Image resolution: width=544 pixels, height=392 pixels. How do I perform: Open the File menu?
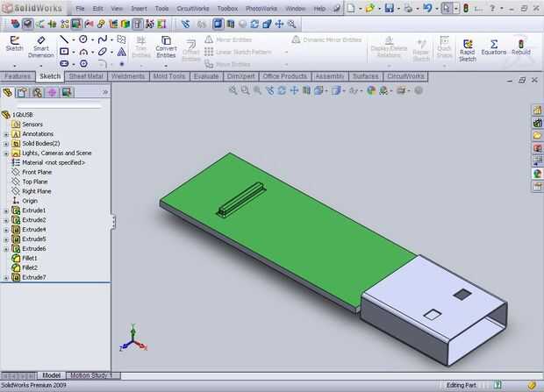click(x=80, y=8)
